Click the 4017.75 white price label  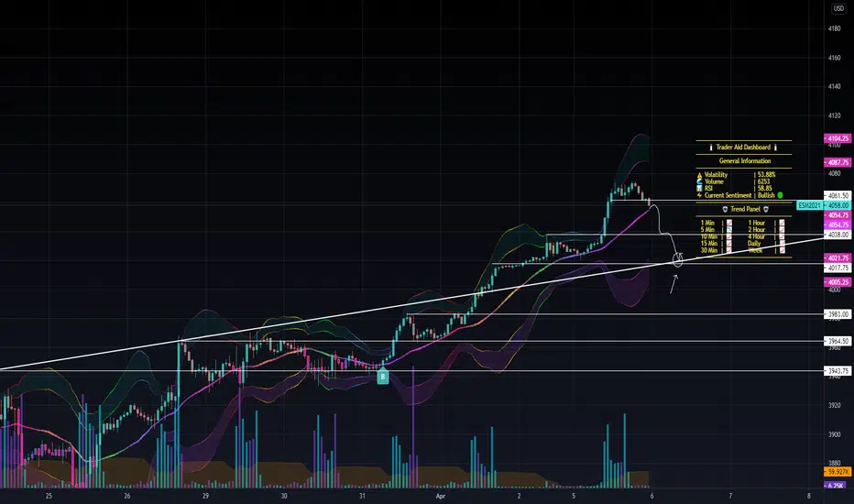tap(838, 268)
